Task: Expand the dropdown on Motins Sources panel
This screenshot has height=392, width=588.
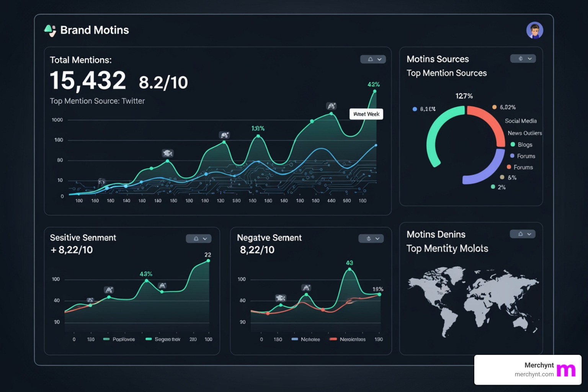Action: pyautogui.click(x=530, y=59)
